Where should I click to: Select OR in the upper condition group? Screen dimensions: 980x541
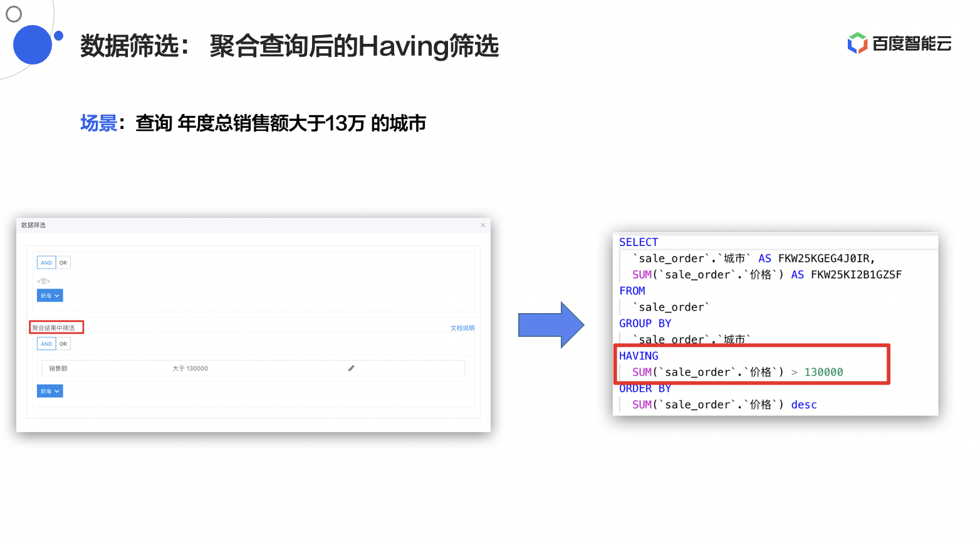pyautogui.click(x=63, y=262)
